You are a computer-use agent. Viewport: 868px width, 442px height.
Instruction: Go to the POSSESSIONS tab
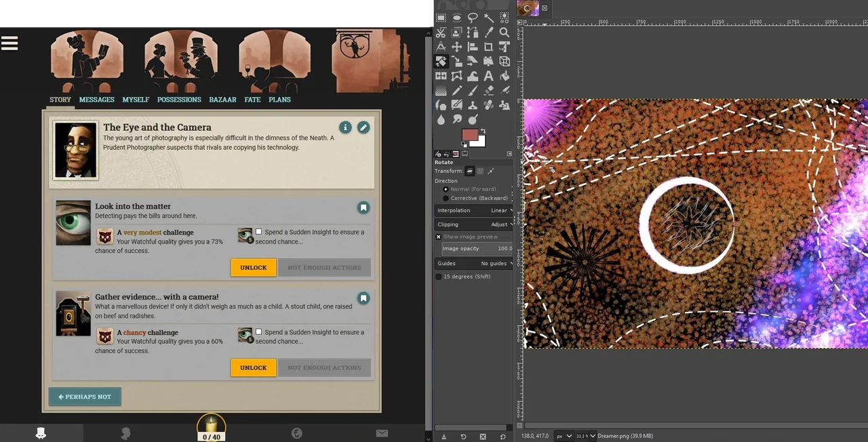tap(179, 100)
